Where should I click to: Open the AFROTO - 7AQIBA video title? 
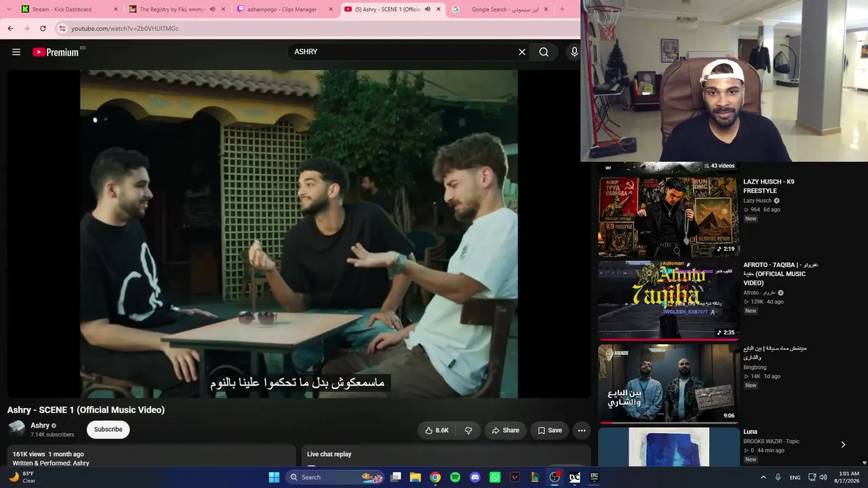point(781,274)
